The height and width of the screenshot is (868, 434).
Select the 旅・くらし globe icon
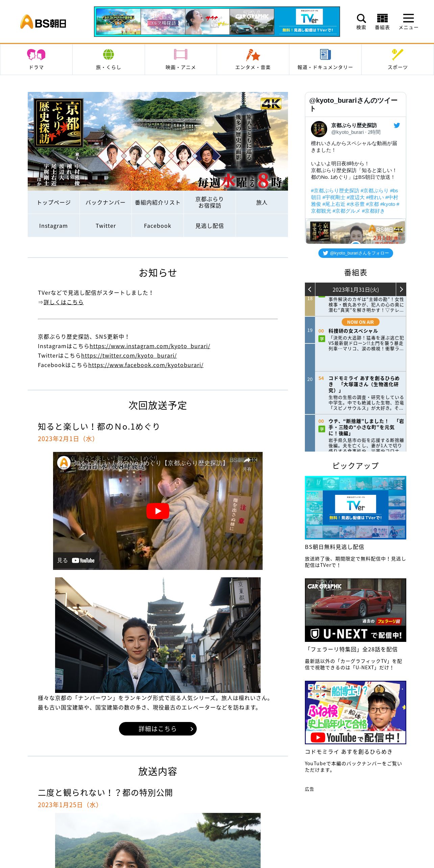(108, 54)
